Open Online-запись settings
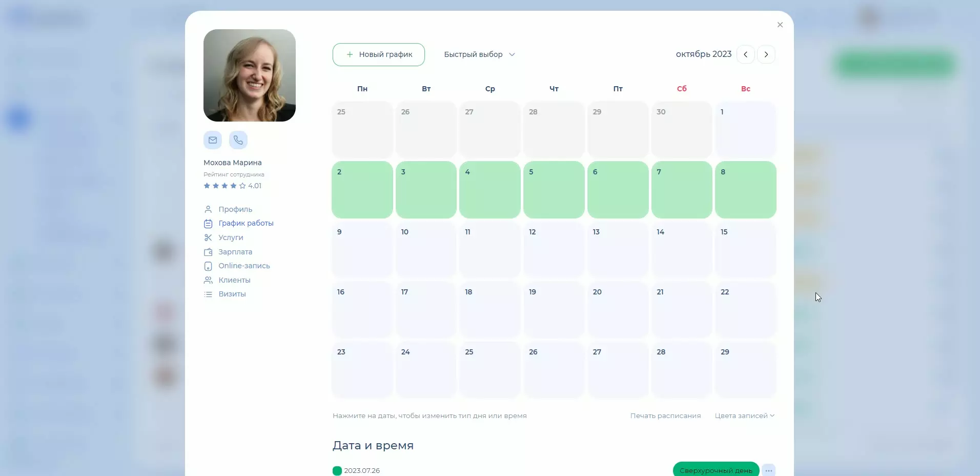This screenshot has width=980, height=476. [x=244, y=266]
